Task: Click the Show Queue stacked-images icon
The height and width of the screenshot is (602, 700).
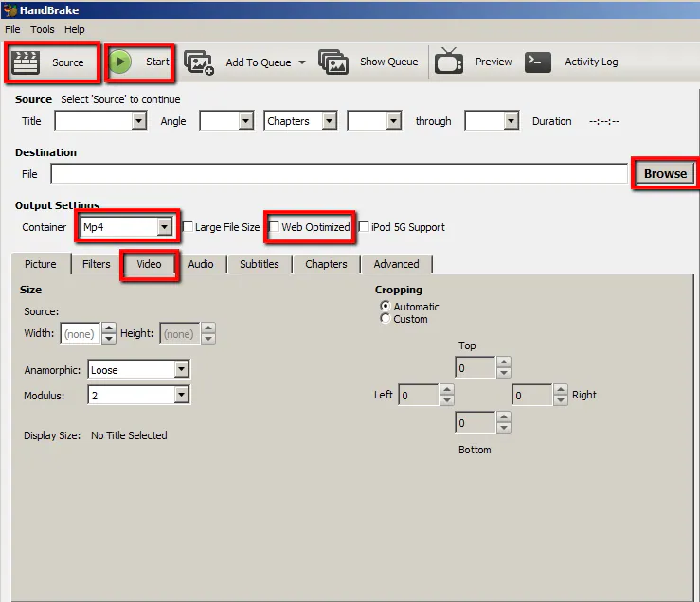Action: [333, 62]
